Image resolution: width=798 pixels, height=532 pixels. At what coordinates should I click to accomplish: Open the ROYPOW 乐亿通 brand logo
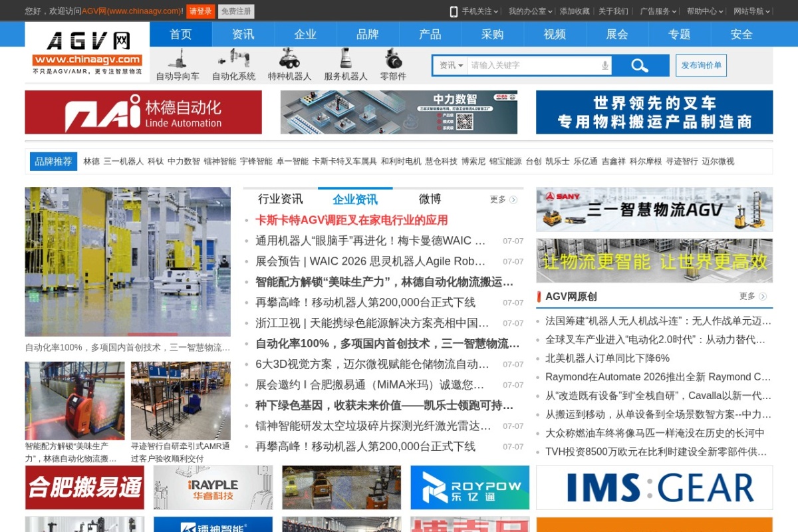click(469, 487)
